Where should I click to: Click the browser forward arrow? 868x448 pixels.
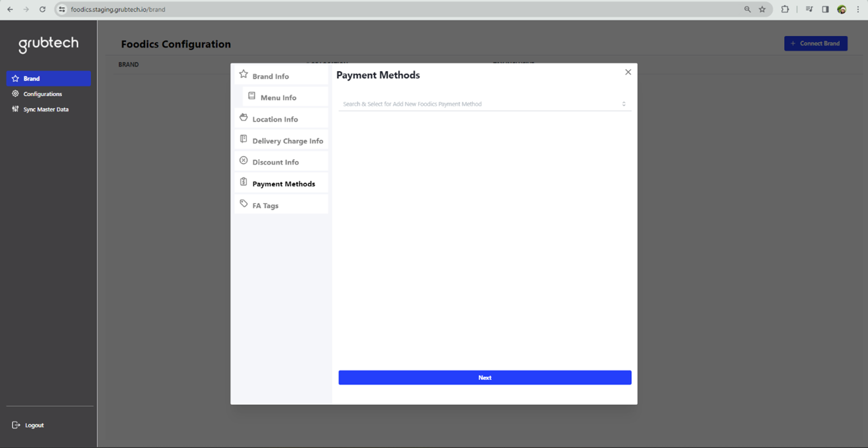tap(26, 10)
